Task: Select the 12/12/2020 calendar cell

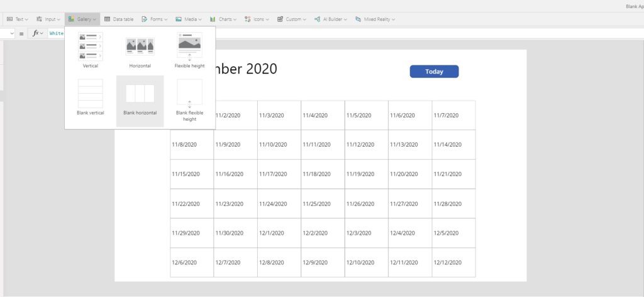Action: (454, 262)
